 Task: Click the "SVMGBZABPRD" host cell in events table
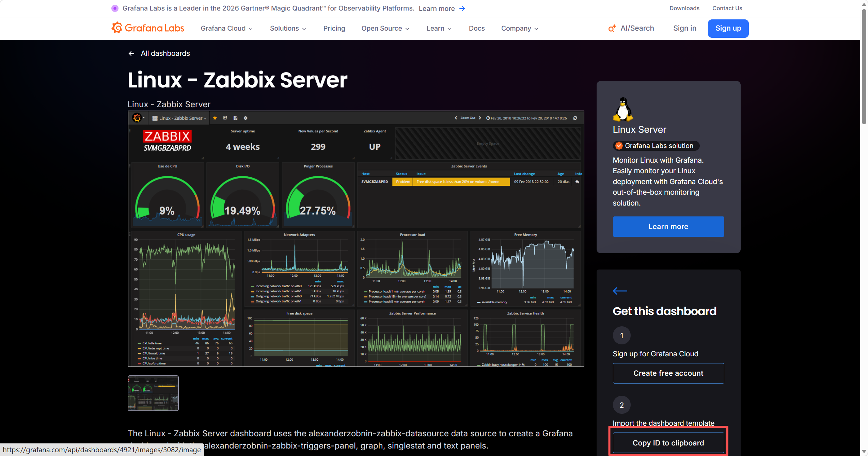pos(375,182)
